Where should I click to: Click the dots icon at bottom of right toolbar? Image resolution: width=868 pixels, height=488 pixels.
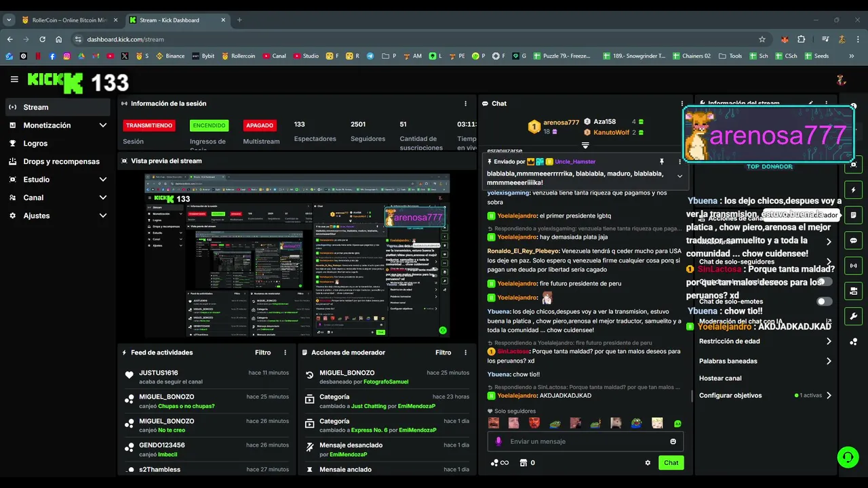853,342
